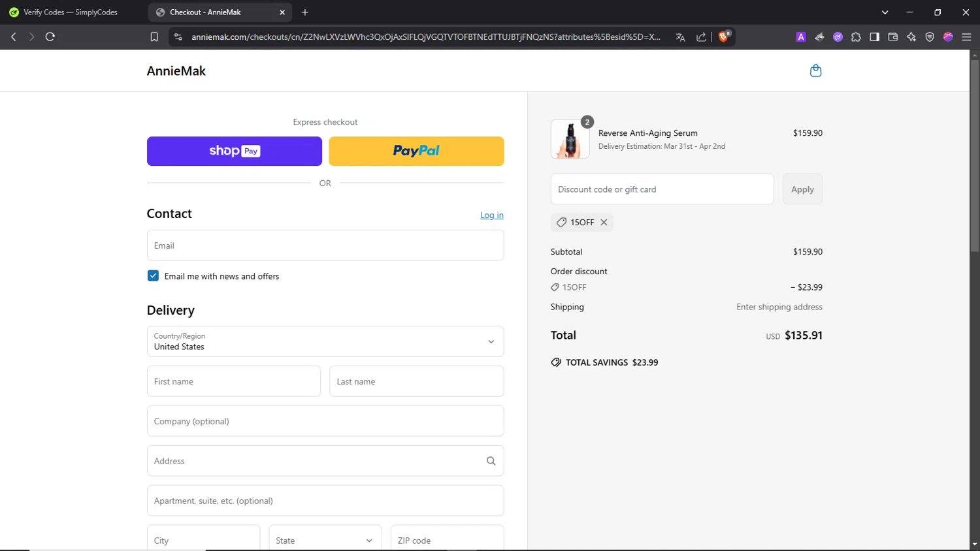The height and width of the screenshot is (551, 980).
Task: Open the tab search chevron
Action: coord(885,12)
